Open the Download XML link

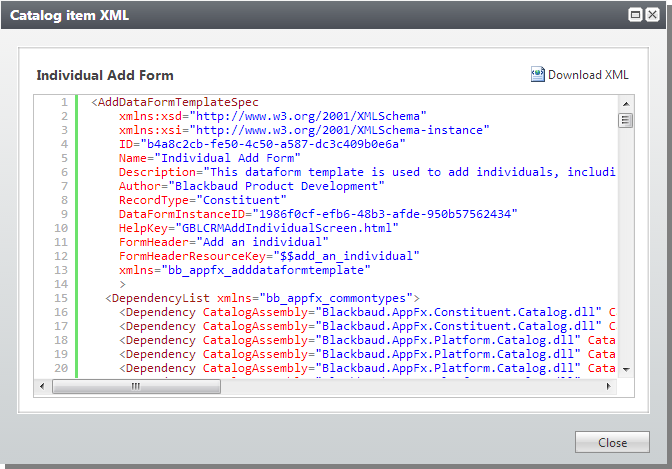[x=588, y=75]
